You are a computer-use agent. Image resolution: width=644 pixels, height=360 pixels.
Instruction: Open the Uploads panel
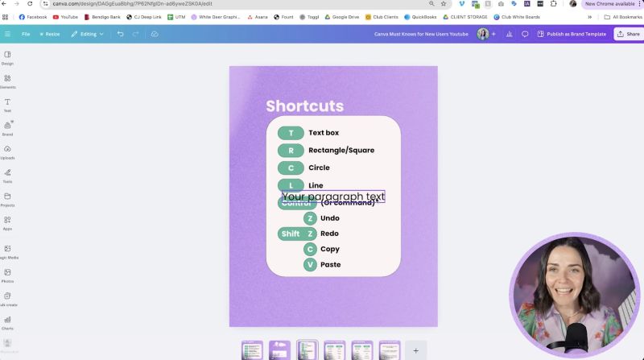pos(7,152)
